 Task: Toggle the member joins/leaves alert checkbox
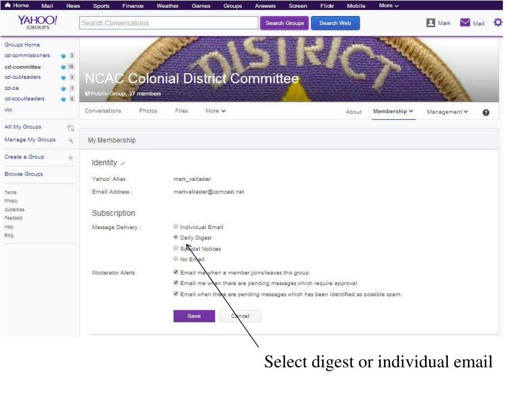176,272
